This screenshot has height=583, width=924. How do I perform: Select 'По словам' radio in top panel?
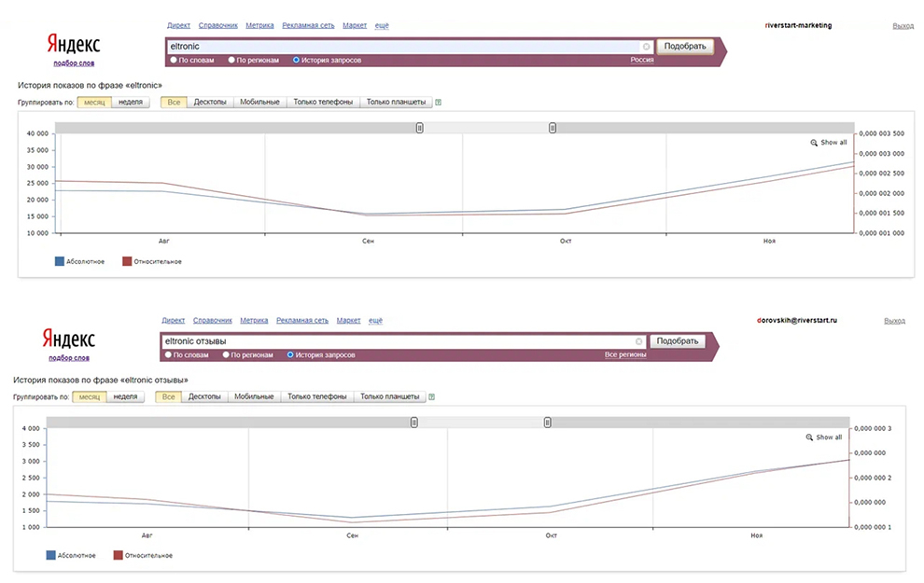click(174, 60)
